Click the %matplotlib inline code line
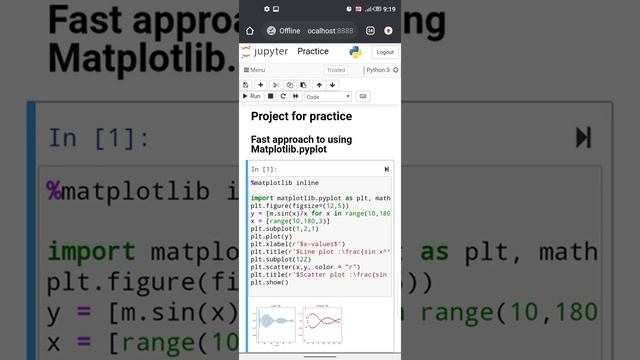Screen dimensions: 640x360 (284, 183)
